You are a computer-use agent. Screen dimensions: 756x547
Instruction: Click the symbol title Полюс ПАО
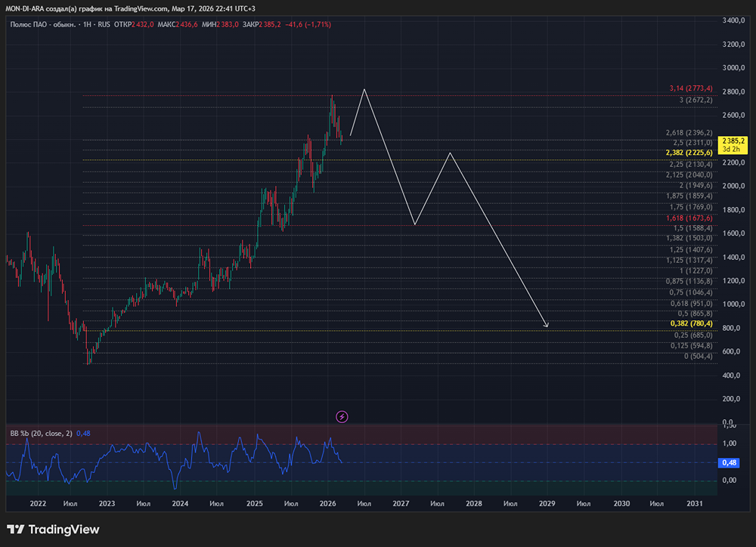coord(42,24)
